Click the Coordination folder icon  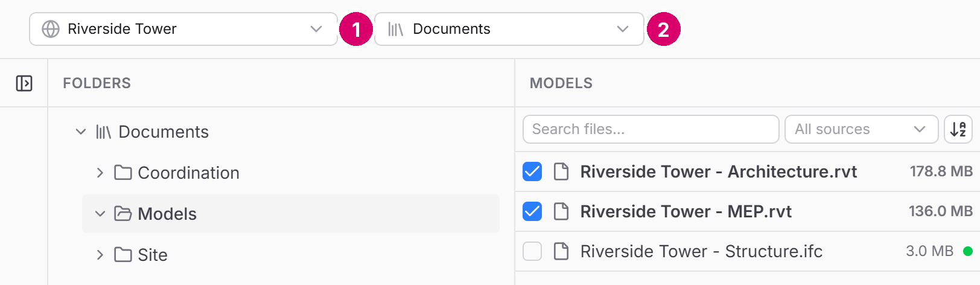[x=123, y=173]
